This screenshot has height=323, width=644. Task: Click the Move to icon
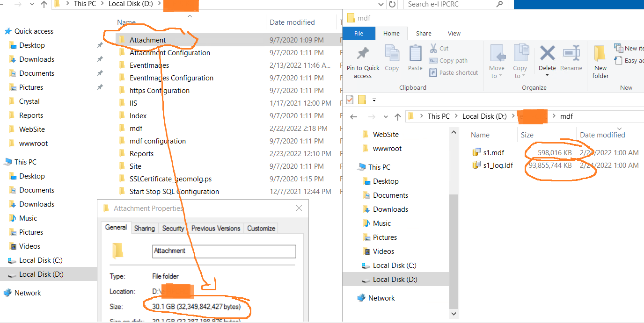(497, 54)
